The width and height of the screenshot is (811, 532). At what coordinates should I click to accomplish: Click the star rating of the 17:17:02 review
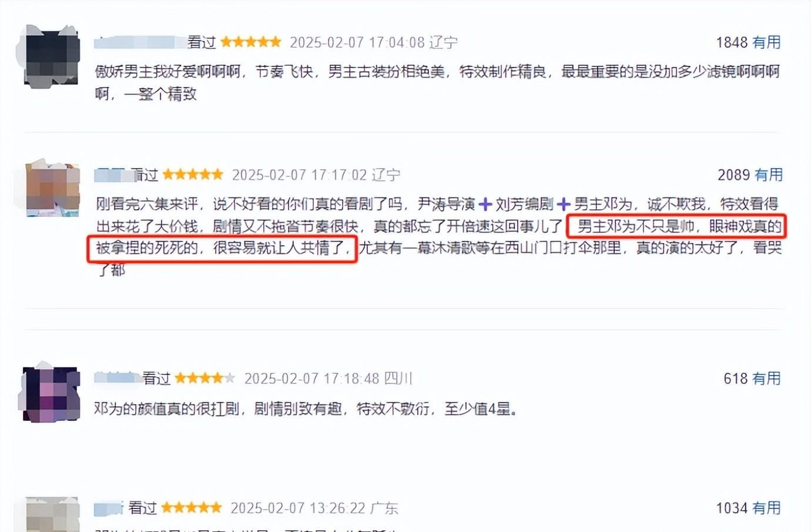(x=193, y=174)
